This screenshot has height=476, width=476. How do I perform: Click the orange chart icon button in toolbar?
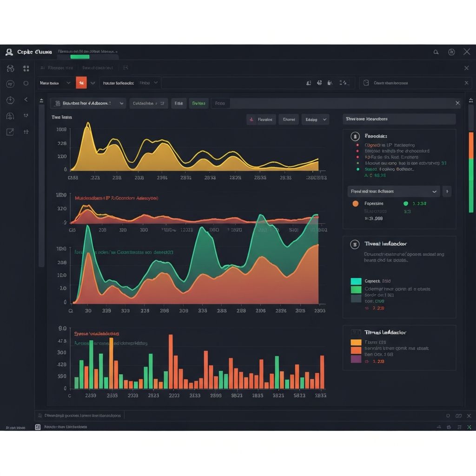81,83
